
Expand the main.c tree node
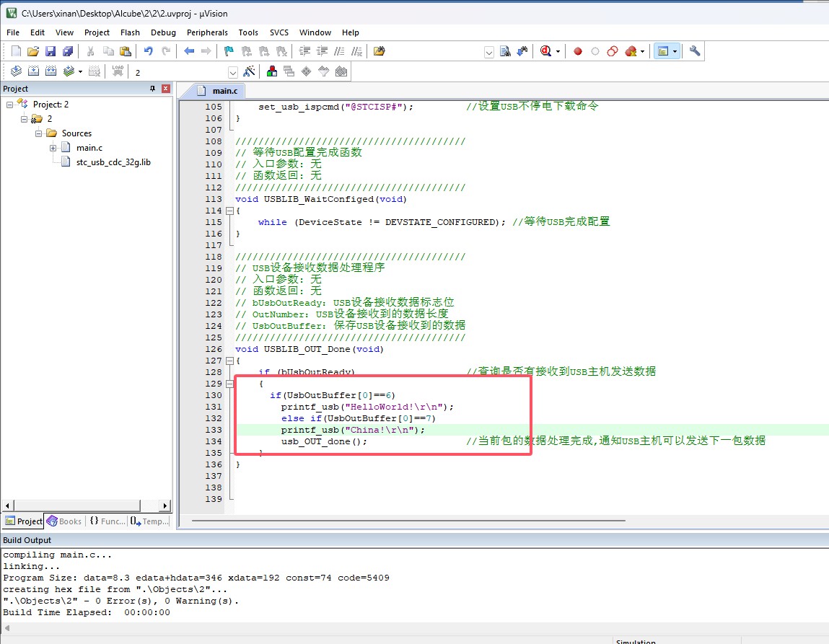[x=53, y=148]
